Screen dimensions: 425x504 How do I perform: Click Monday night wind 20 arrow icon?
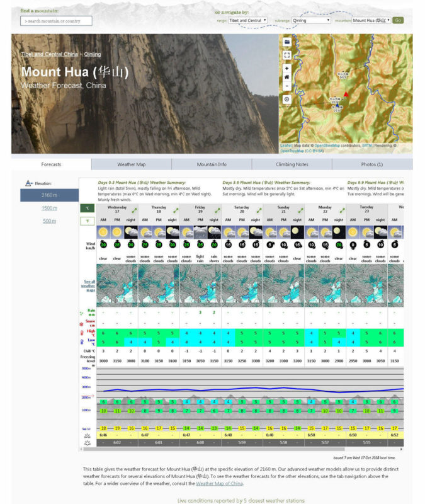coord(339,244)
